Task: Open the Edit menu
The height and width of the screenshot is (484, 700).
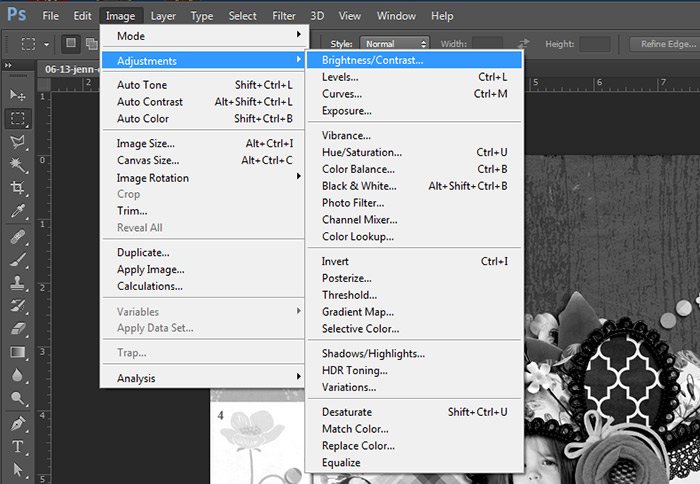Action: pos(83,16)
